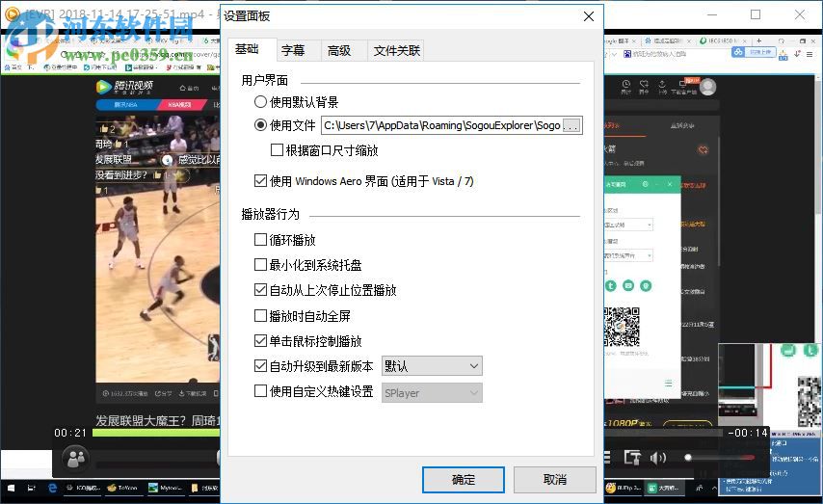Close the 设置面板 dialog
Image resolution: width=823 pixels, height=504 pixels.
tap(589, 16)
